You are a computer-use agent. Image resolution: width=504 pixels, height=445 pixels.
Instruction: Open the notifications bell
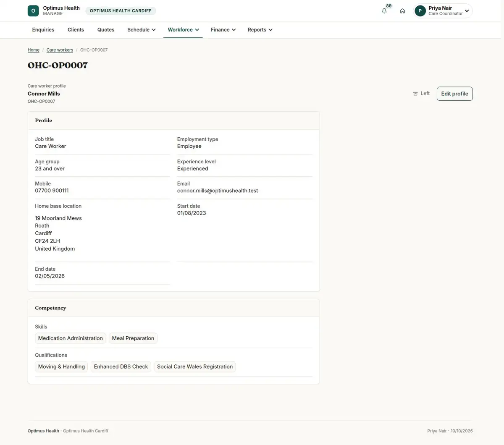[384, 11]
